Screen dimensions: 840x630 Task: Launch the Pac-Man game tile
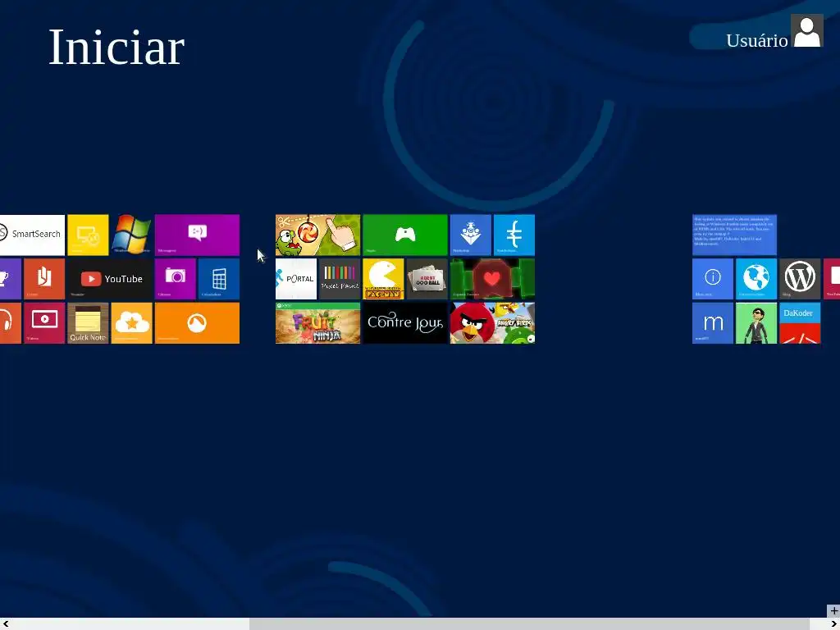(384, 279)
